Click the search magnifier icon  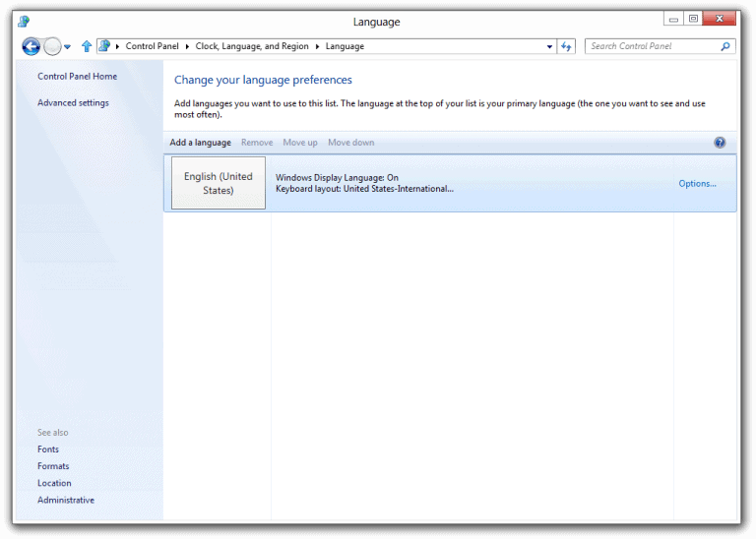point(725,46)
